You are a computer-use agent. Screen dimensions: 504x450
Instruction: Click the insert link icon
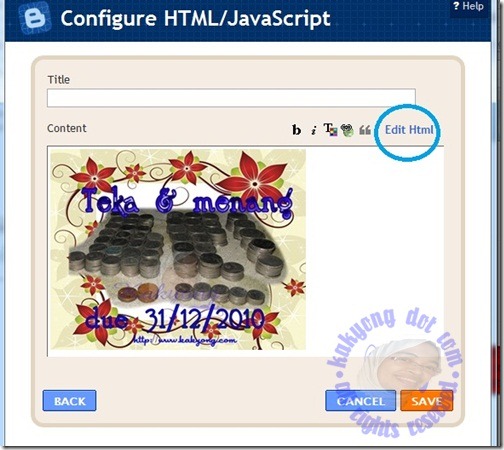coord(347,130)
